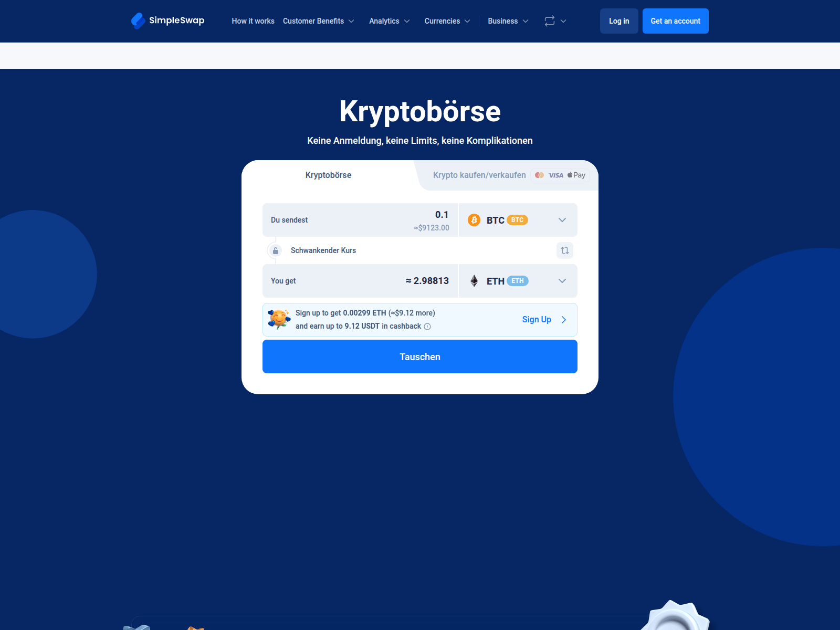Click the Sign Up link
Screen dimensions: 840x630
pyautogui.click(x=537, y=320)
